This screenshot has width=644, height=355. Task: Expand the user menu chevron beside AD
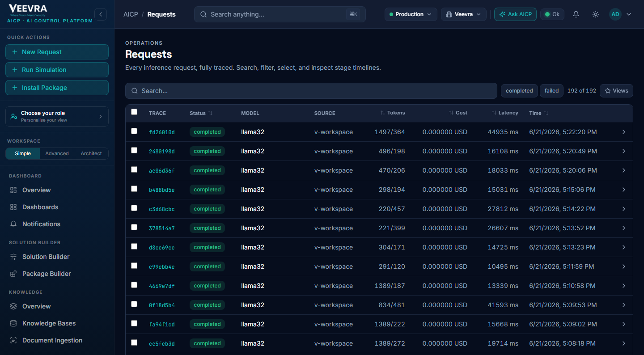(x=629, y=14)
